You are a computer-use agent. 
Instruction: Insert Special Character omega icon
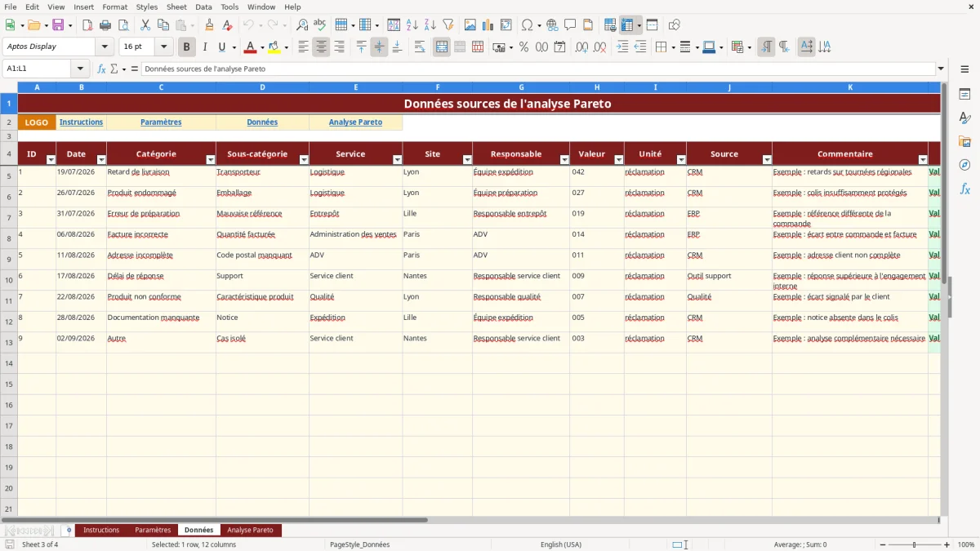pos(528,25)
